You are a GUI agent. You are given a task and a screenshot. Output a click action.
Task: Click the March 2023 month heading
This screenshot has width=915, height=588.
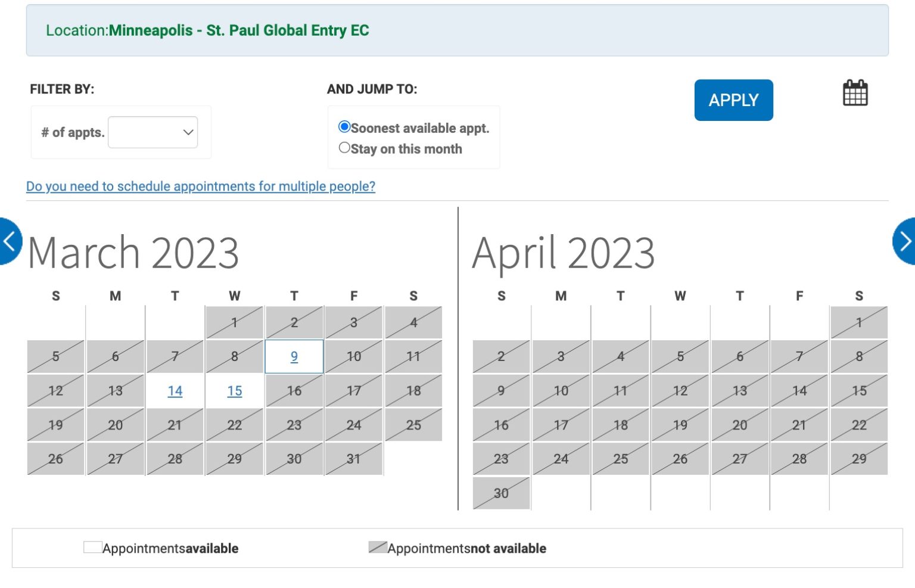coord(132,251)
